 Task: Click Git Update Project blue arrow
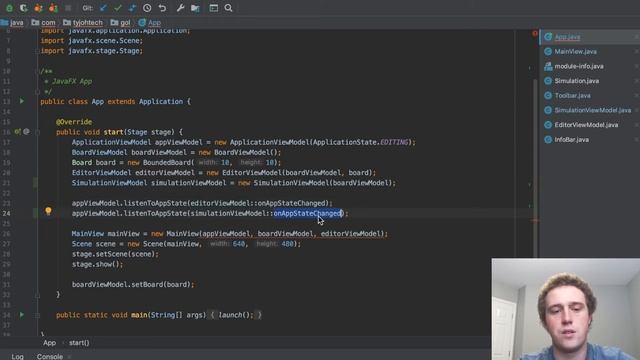tap(103, 8)
